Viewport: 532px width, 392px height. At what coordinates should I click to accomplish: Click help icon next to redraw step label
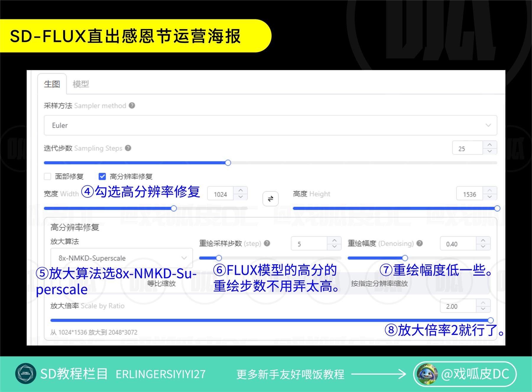pos(267,243)
